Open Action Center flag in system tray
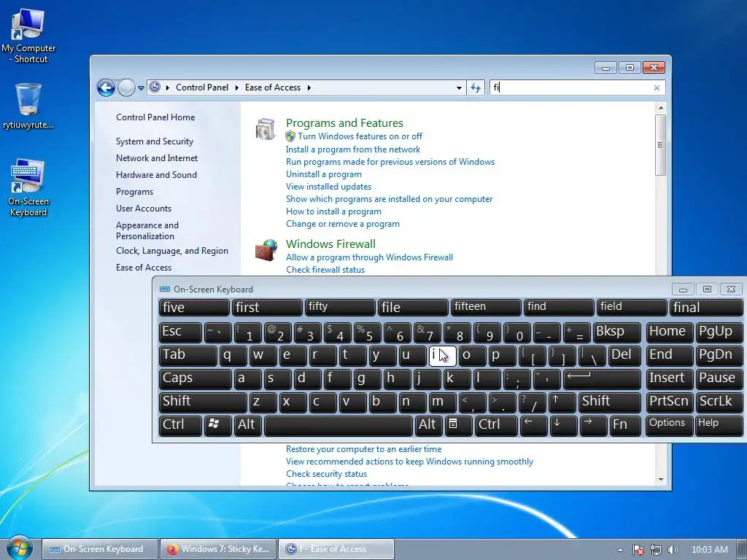 (x=638, y=550)
